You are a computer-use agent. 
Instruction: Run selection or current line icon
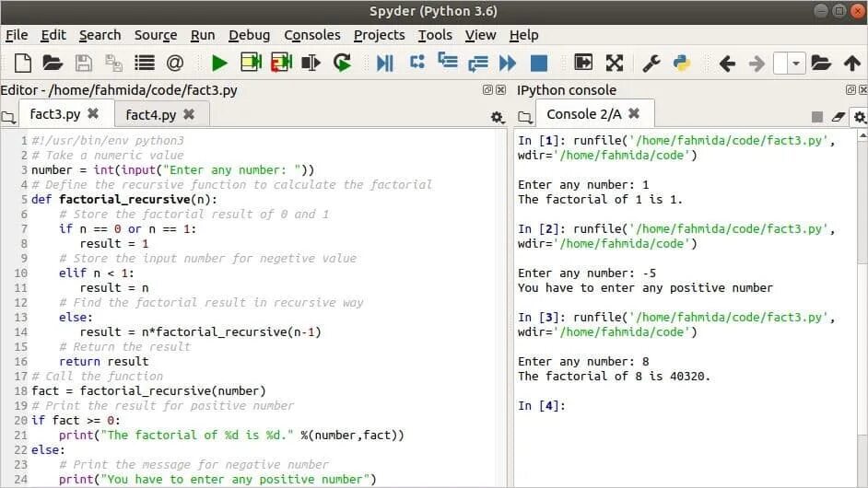(x=311, y=64)
